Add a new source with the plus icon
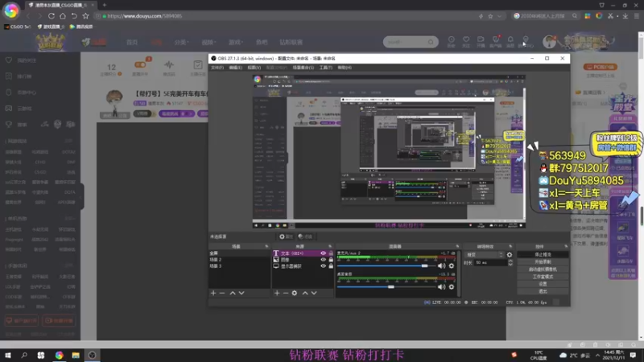This screenshot has height=362, width=644. coord(277,293)
